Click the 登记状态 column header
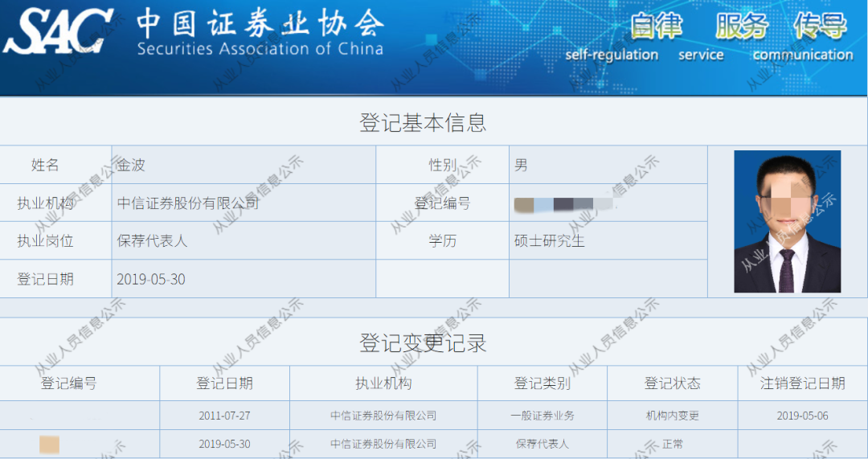 pyautogui.click(x=672, y=383)
